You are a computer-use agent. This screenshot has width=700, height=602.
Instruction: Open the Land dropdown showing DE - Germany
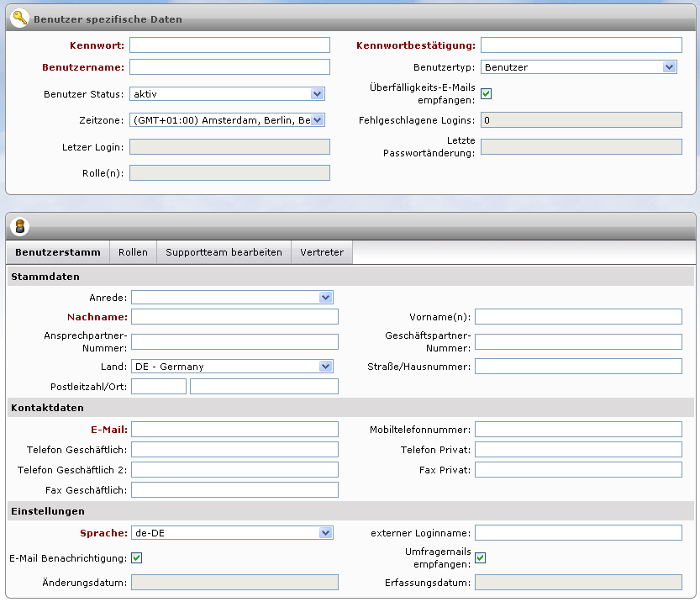pos(232,367)
